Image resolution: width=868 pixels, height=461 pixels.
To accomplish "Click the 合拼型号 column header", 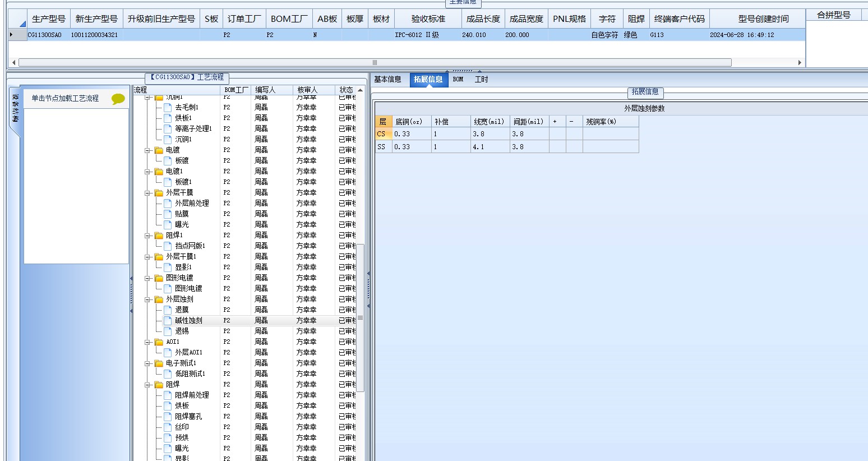I will tap(833, 15).
